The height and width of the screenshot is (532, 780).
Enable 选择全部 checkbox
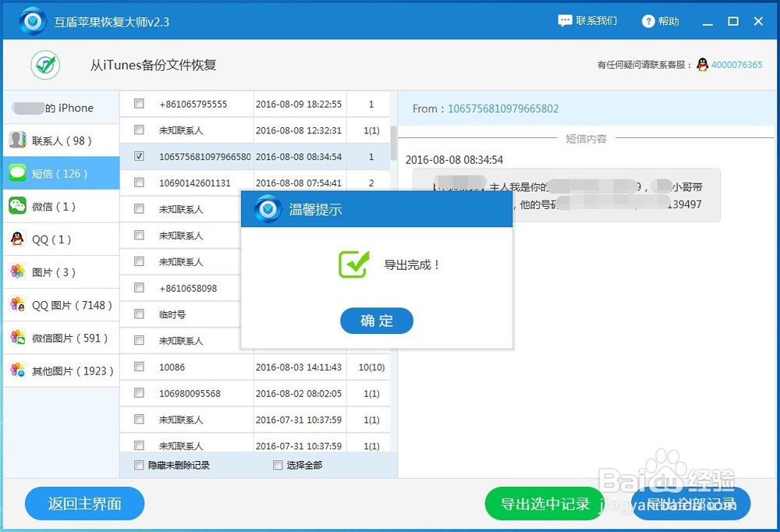[x=278, y=465]
